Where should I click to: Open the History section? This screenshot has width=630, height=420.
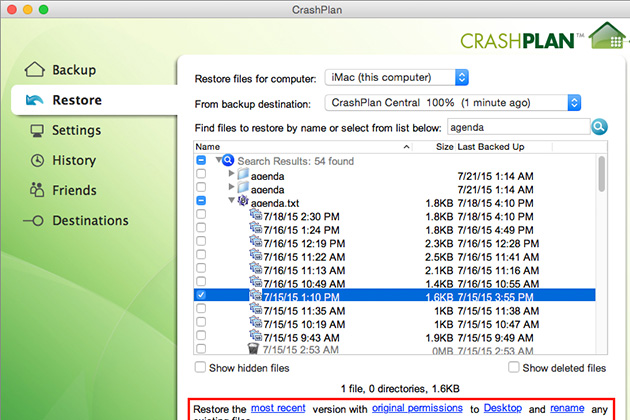74,160
